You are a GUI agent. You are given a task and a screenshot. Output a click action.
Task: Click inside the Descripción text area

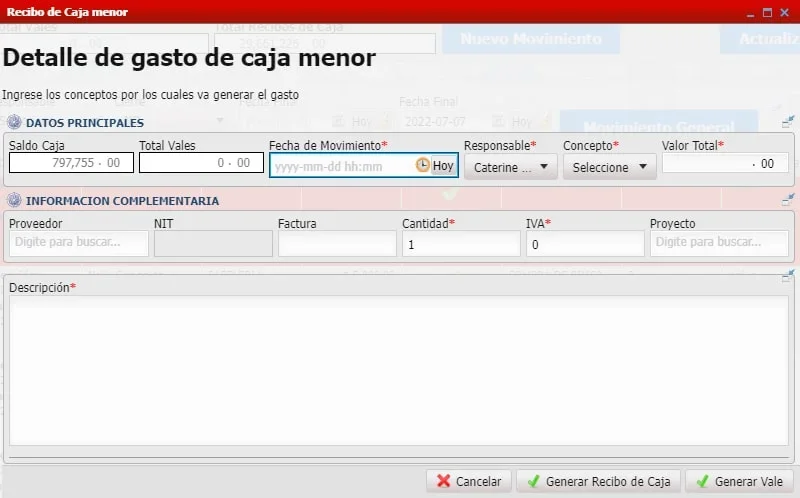400,370
